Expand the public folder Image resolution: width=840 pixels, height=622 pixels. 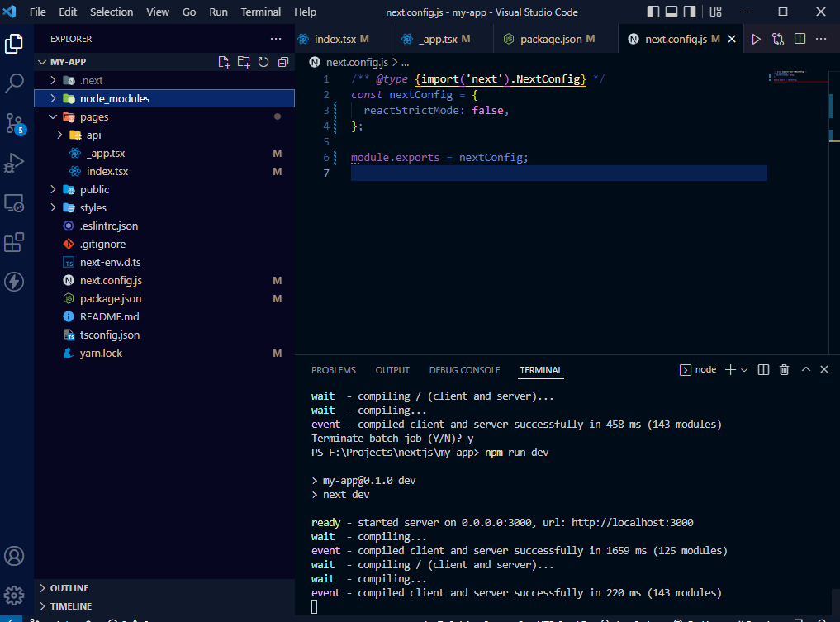pos(53,190)
